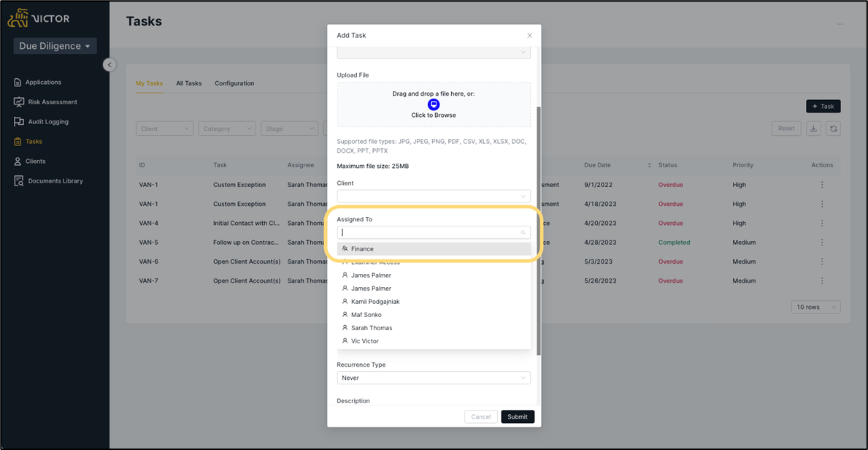
Task: Open the Client dropdown in Add Task
Action: click(434, 197)
